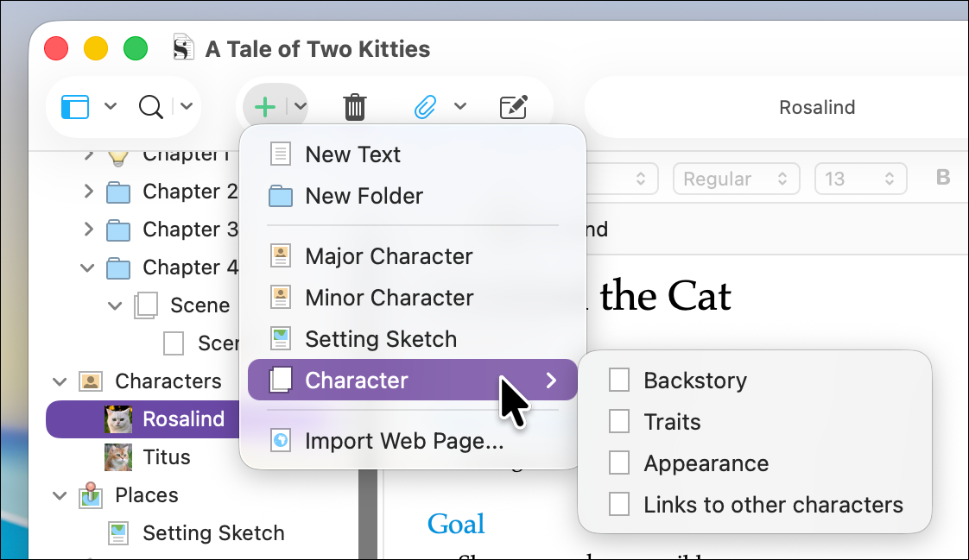Select New Text menu item
The width and height of the screenshot is (969, 560).
click(352, 154)
